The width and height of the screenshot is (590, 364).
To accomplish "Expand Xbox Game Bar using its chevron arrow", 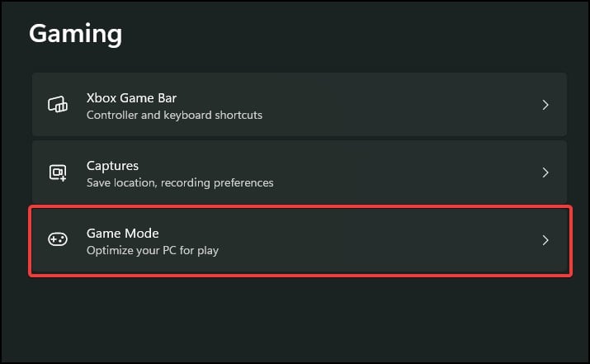I will pos(545,105).
